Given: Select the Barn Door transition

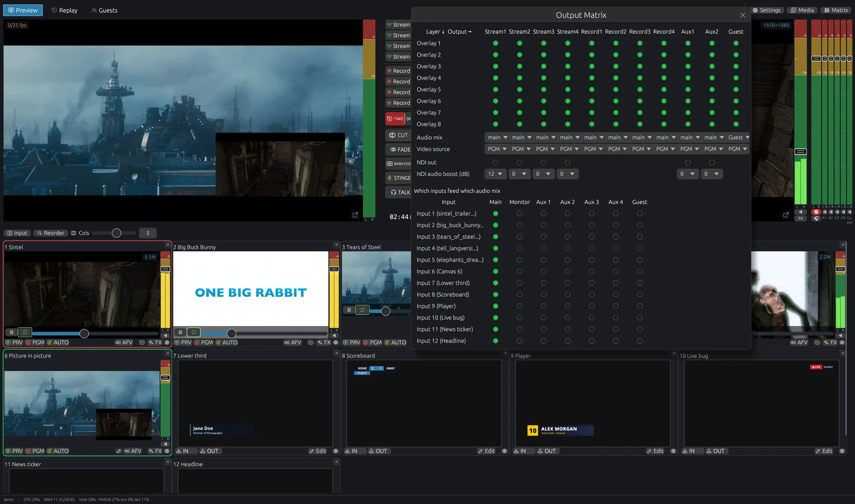Looking at the screenshot, I should click(399, 164).
